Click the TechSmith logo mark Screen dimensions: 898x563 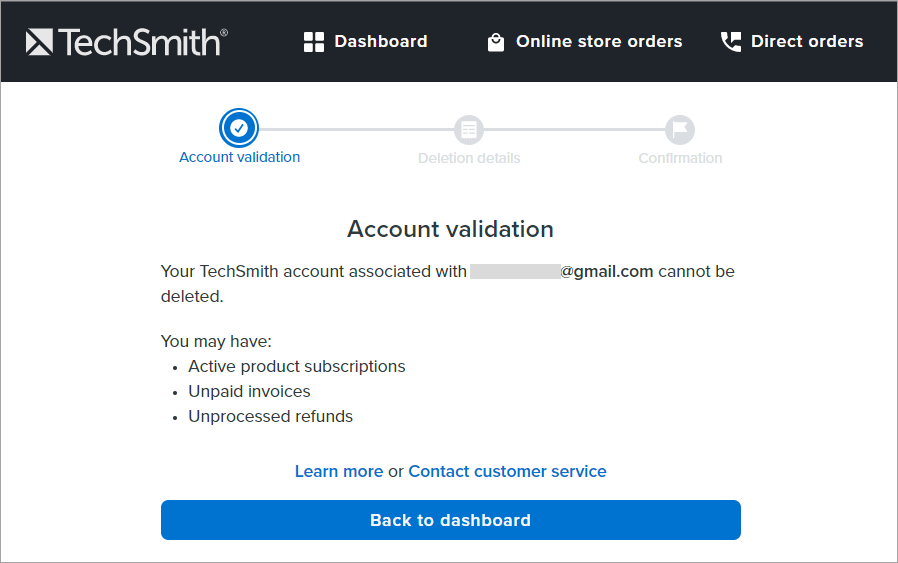39,41
